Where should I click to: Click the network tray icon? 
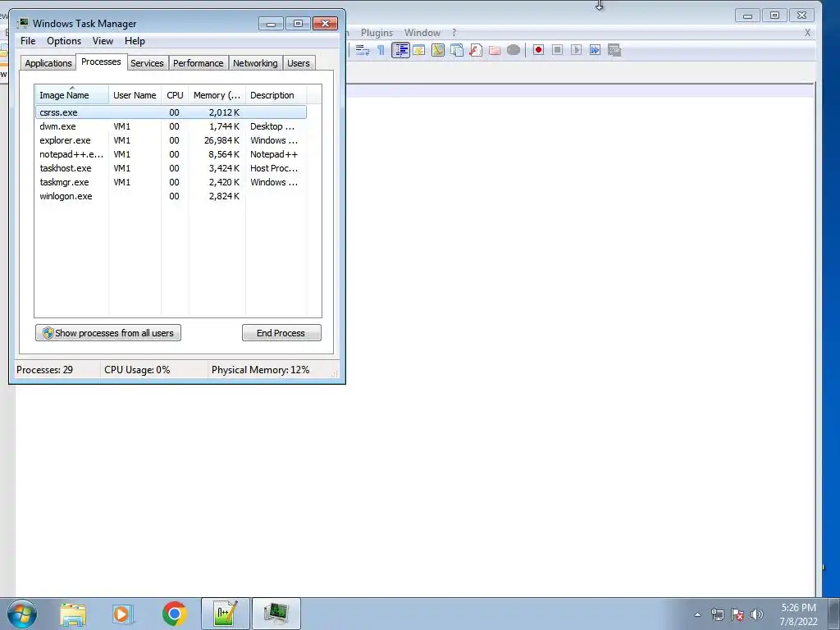(x=717, y=614)
